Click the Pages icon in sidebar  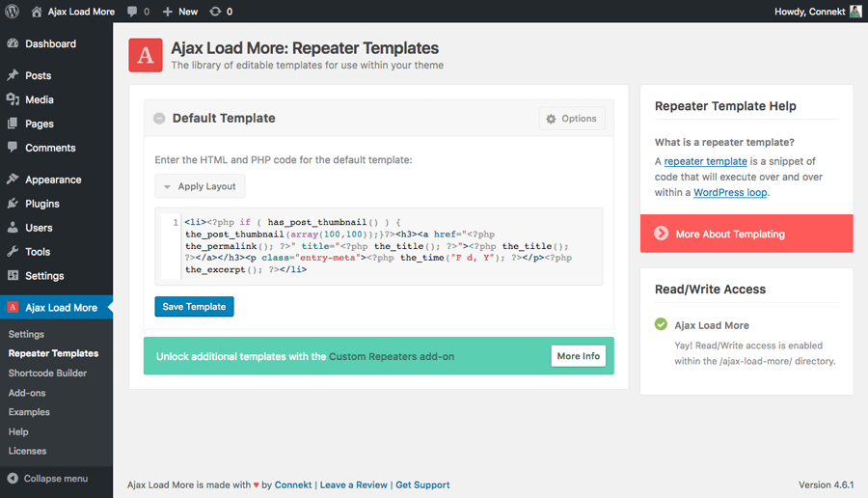tap(13, 124)
